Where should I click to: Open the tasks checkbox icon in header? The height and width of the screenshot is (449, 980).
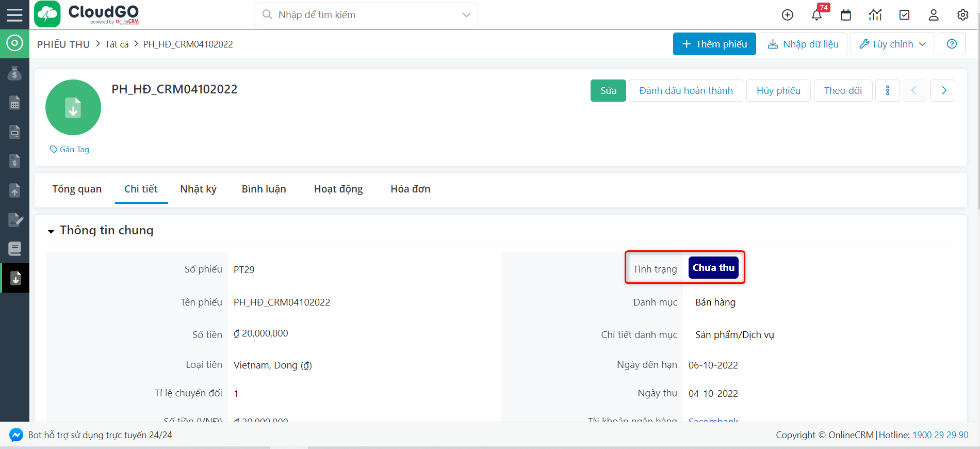904,15
